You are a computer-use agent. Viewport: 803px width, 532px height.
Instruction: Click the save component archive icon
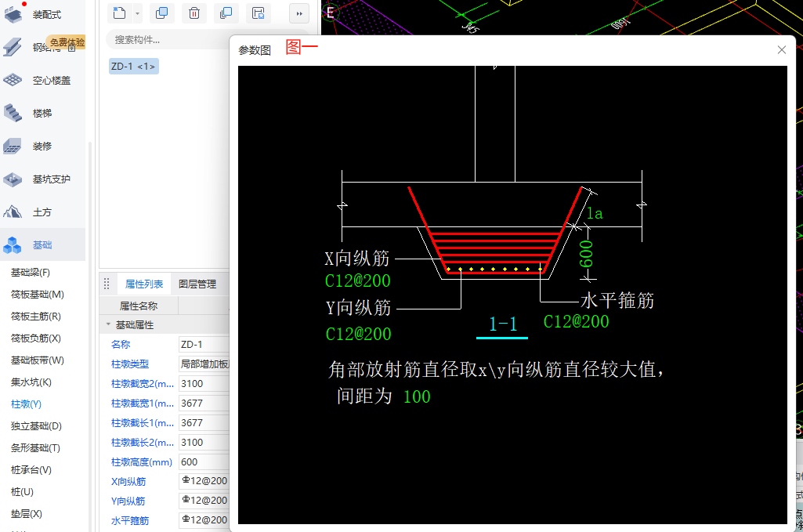point(259,13)
